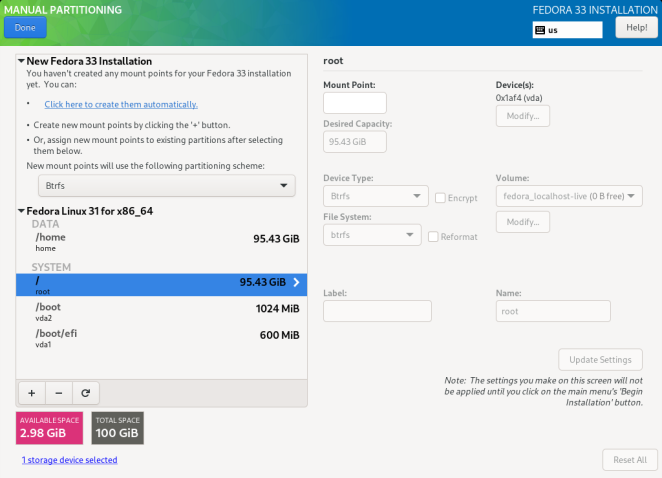Open the Btrfs partitioning scheme dropdown
Screen dimensions: 662x478
click(x=167, y=186)
